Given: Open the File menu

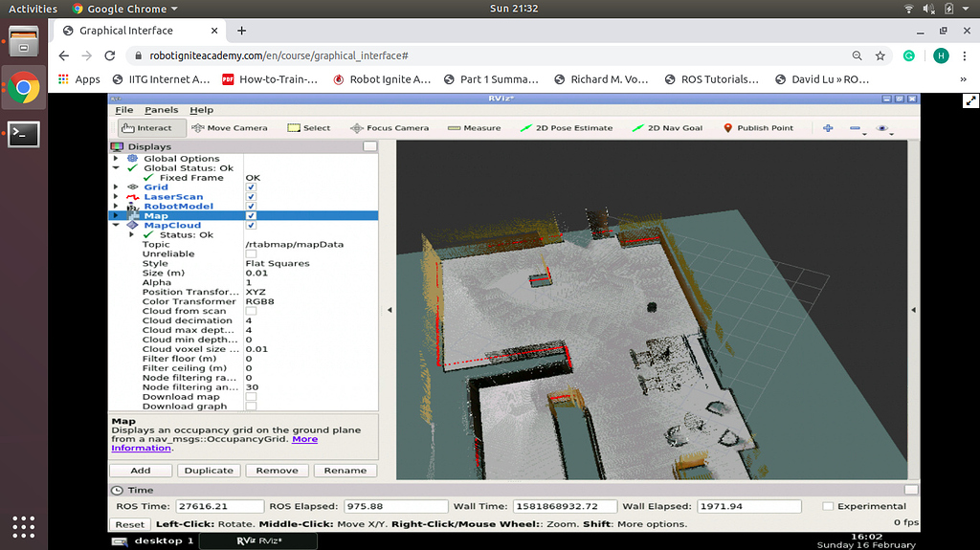Looking at the screenshot, I should (124, 109).
